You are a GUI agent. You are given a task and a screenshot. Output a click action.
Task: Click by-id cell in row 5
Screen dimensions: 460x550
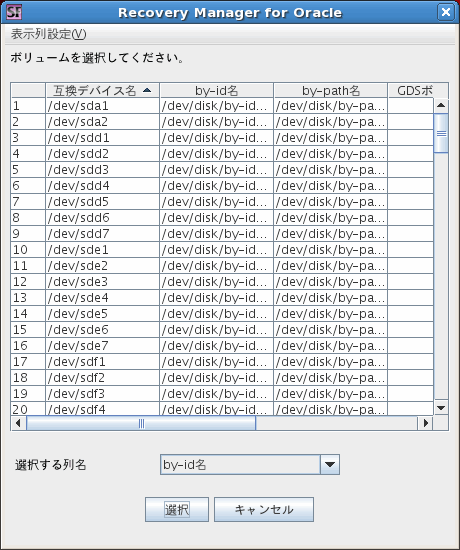(216, 170)
